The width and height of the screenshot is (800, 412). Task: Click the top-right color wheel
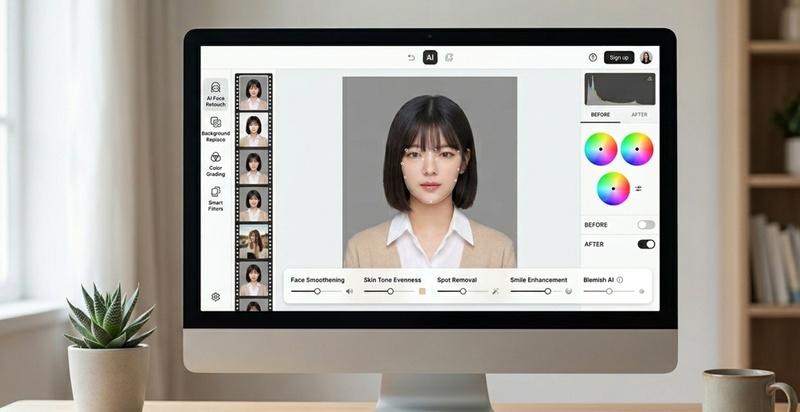(637, 149)
